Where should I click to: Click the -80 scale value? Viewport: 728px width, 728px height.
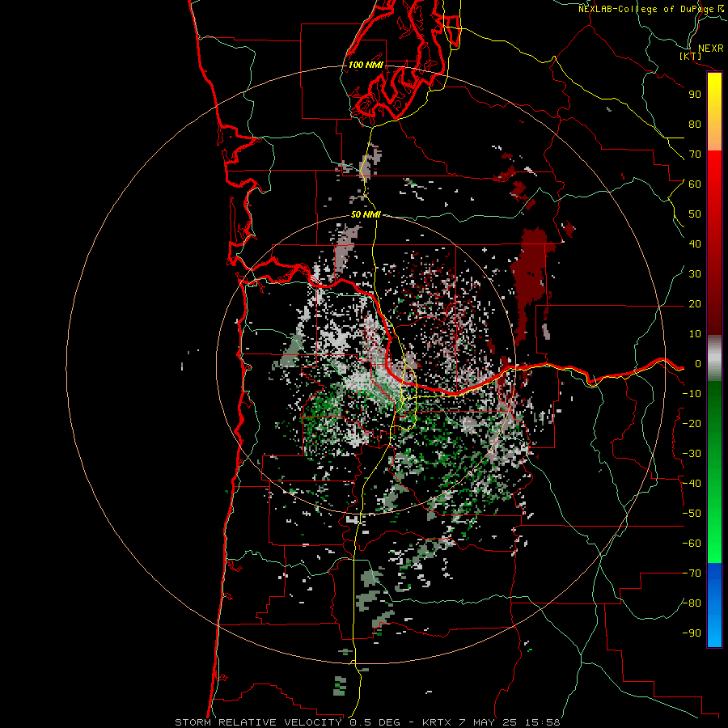click(x=692, y=603)
